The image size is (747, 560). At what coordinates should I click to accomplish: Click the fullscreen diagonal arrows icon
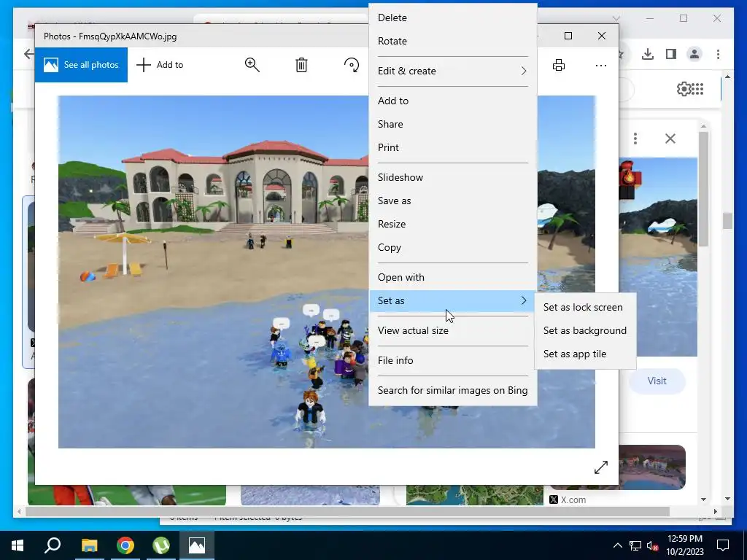coord(601,467)
